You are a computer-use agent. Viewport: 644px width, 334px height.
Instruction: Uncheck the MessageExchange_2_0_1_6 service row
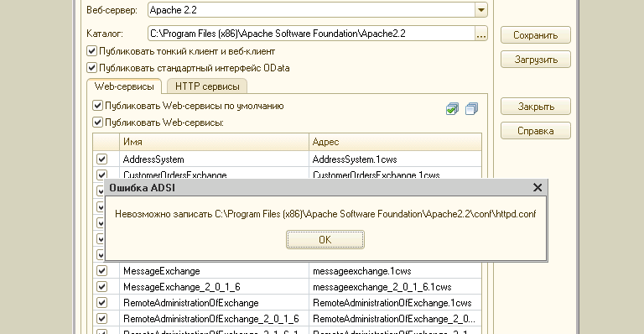click(x=101, y=286)
